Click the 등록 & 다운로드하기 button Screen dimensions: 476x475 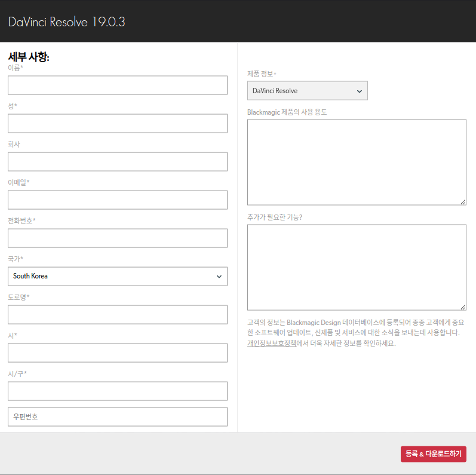tap(434, 454)
